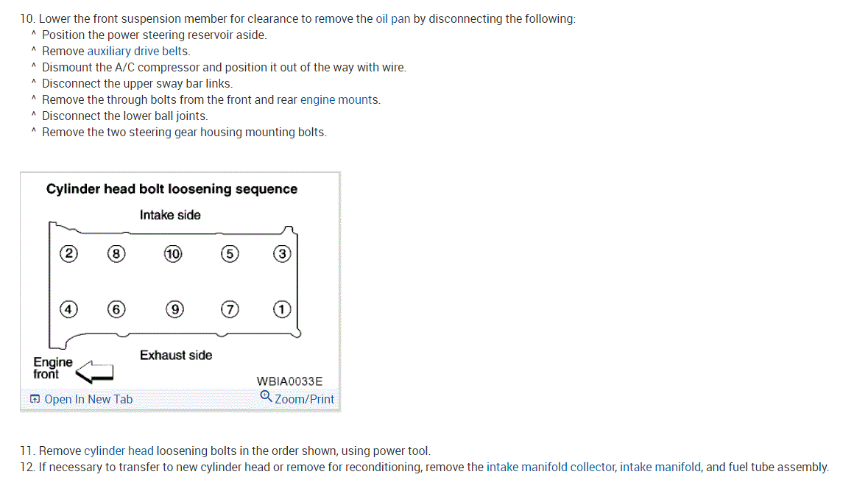Open the intake manifold collector link
Screen dimensions: 868x494
tap(550, 467)
